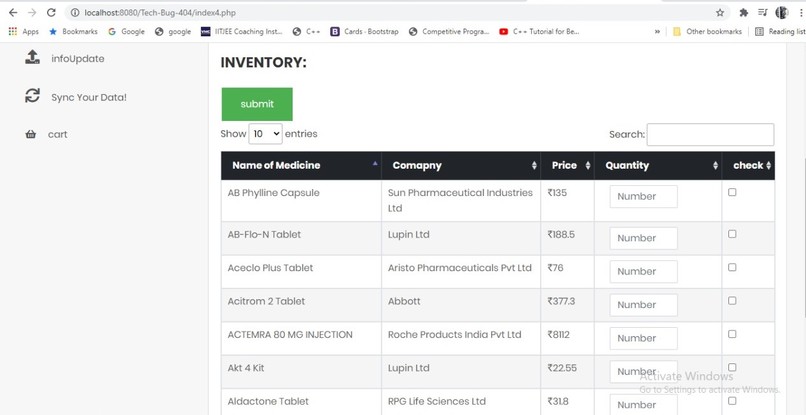Open the lowercase google bookmark
The height and width of the screenshot is (415, 806).
tap(173, 31)
